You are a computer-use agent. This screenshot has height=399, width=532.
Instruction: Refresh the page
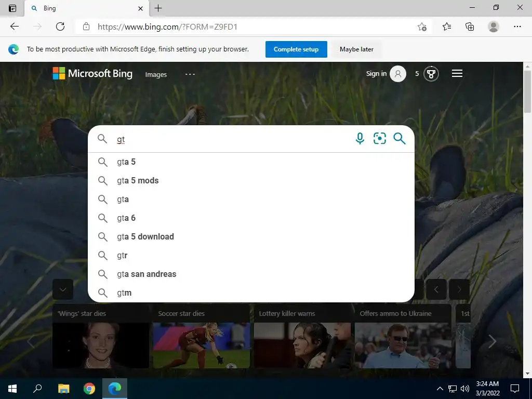60,26
